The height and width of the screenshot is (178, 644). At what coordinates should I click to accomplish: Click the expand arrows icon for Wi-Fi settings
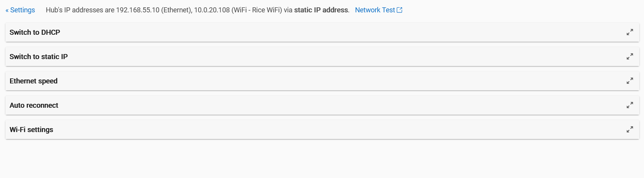630,130
